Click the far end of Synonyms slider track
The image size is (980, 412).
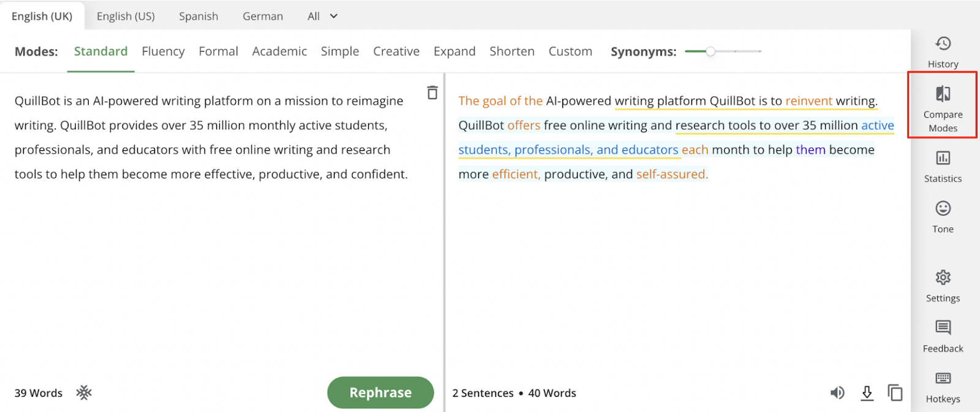click(759, 51)
